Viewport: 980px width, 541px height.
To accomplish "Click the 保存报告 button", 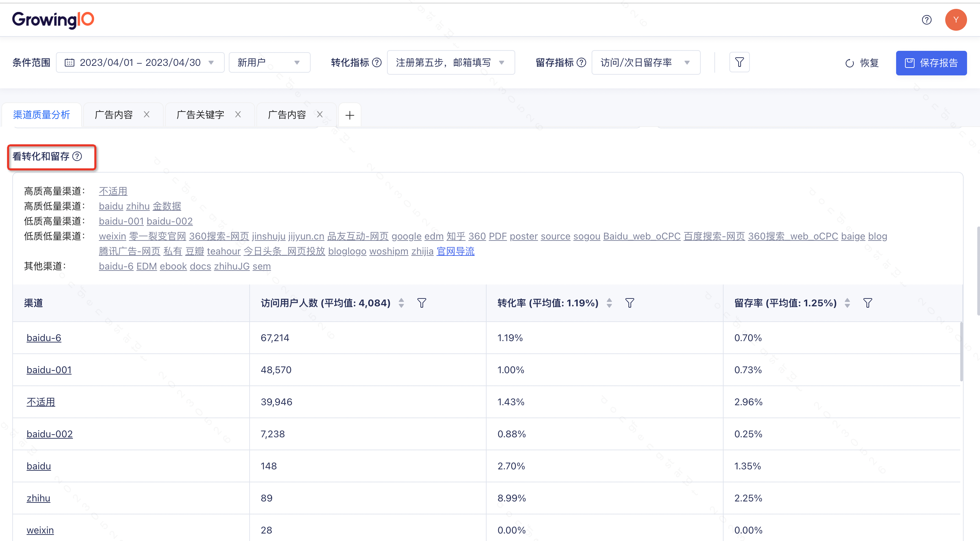I will (931, 63).
